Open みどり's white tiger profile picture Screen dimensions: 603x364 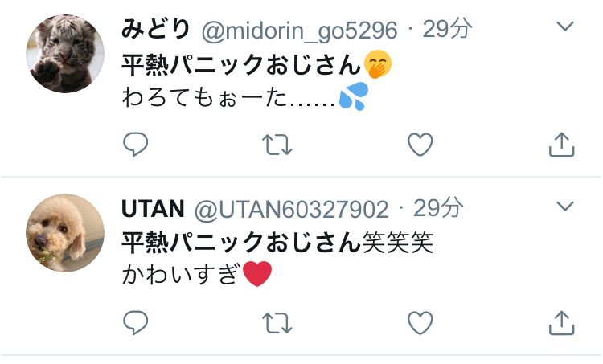pyautogui.click(x=65, y=54)
